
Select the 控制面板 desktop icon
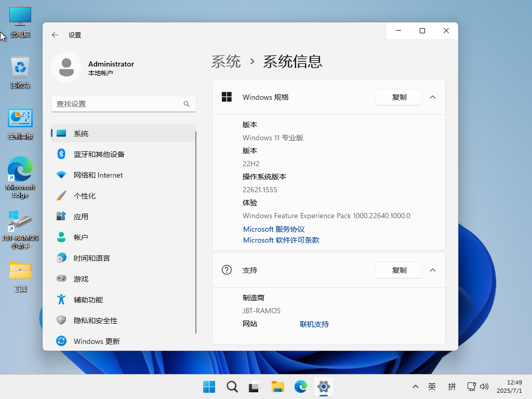pyautogui.click(x=20, y=124)
